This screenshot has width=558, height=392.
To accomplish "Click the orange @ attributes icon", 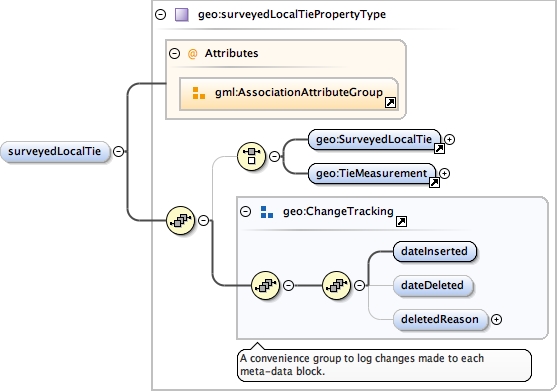I will [192, 54].
